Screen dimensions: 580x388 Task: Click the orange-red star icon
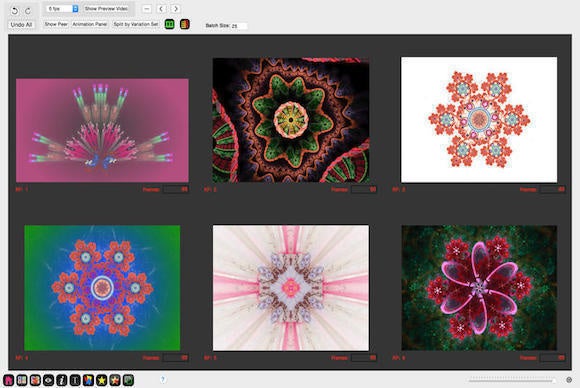point(115,380)
